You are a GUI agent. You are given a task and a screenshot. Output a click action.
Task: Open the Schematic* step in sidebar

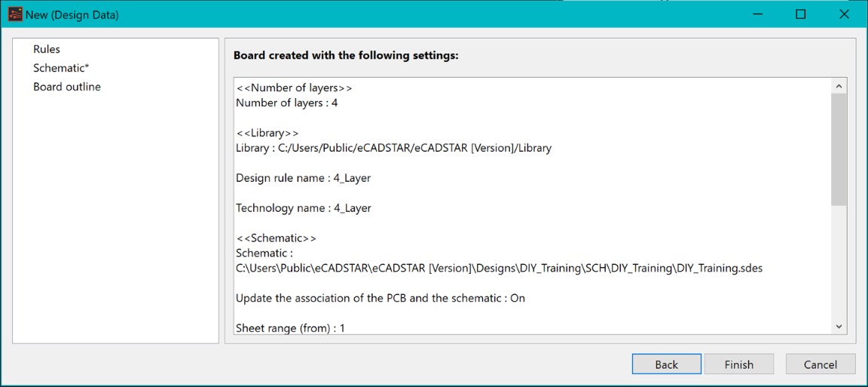61,68
